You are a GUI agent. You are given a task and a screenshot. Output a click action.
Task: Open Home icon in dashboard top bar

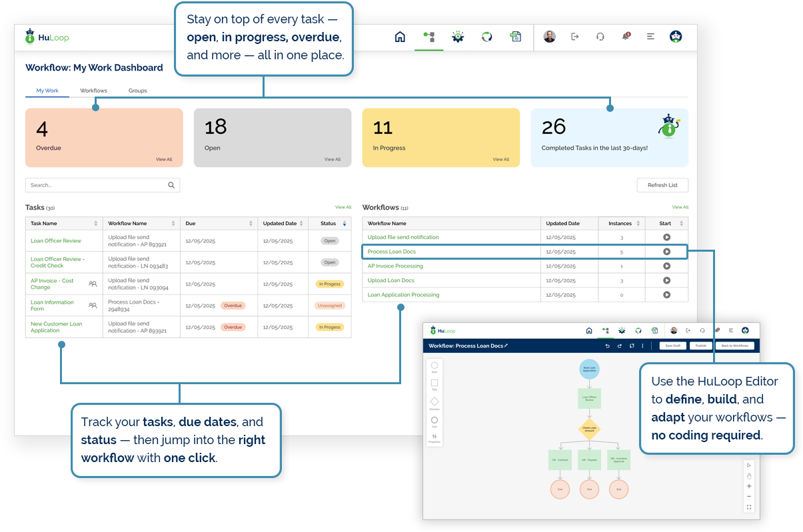click(400, 37)
